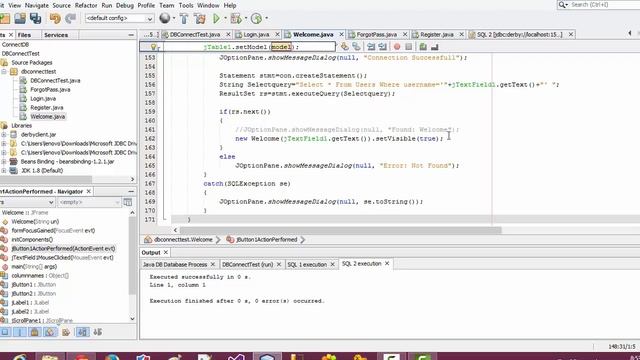Image resolution: width=640 pixels, height=360 pixels.
Task: Open the empty filter combo box in Navigator
Action: 89,202
